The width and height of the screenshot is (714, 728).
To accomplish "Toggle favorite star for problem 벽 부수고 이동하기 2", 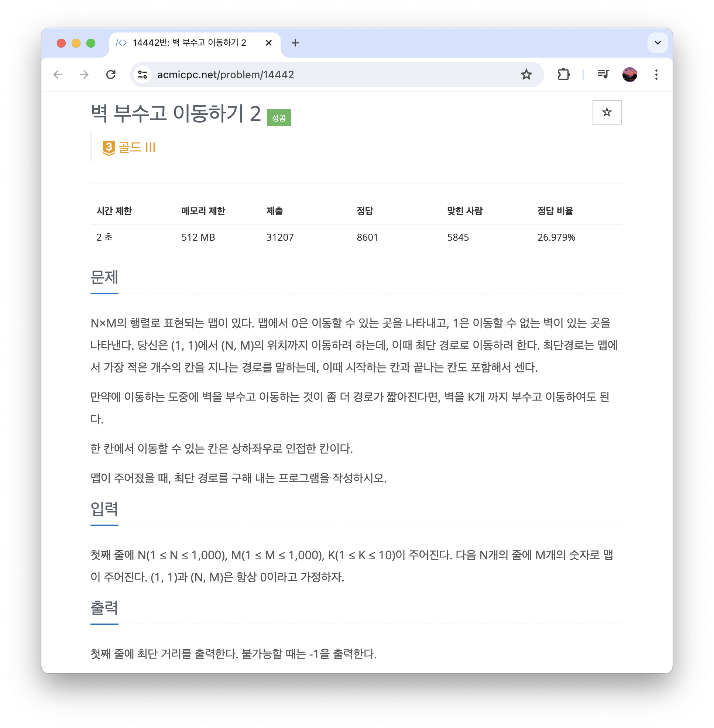I will [607, 112].
